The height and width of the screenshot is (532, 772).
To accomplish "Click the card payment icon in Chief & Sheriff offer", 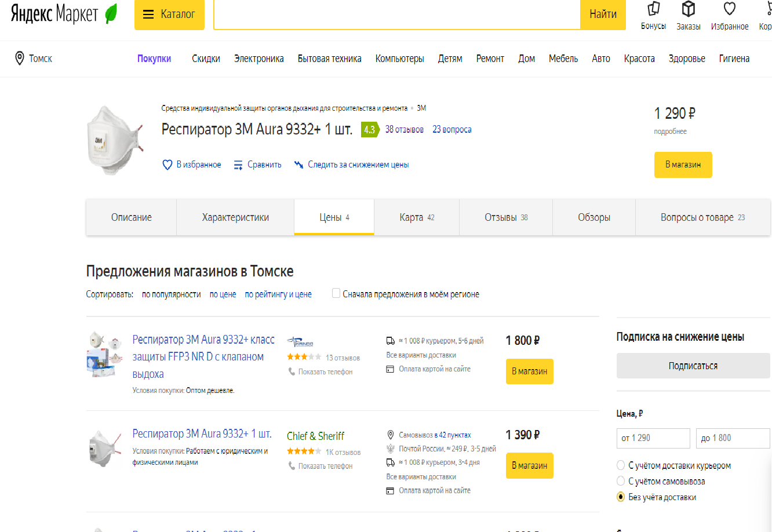I will coord(391,490).
